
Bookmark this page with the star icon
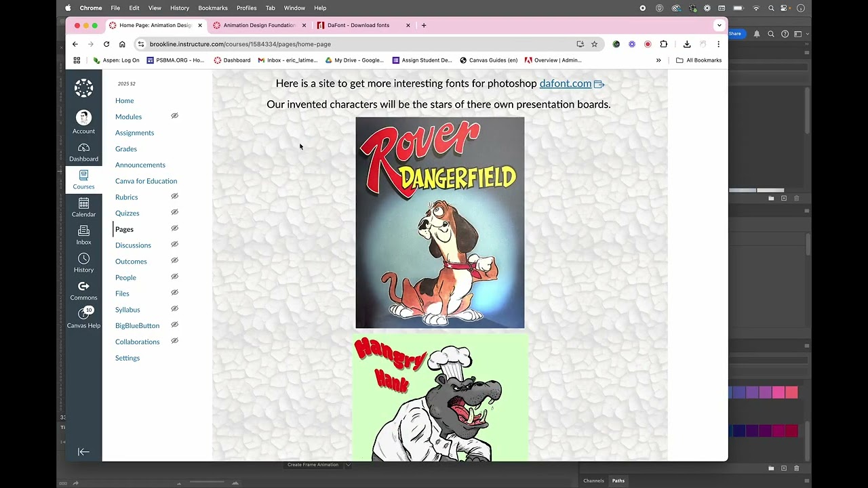pyautogui.click(x=594, y=44)
